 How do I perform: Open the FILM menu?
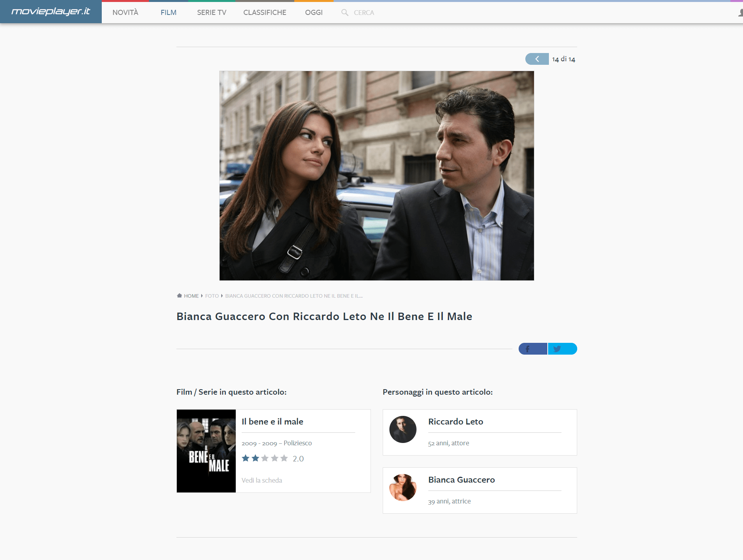(169, 13)
